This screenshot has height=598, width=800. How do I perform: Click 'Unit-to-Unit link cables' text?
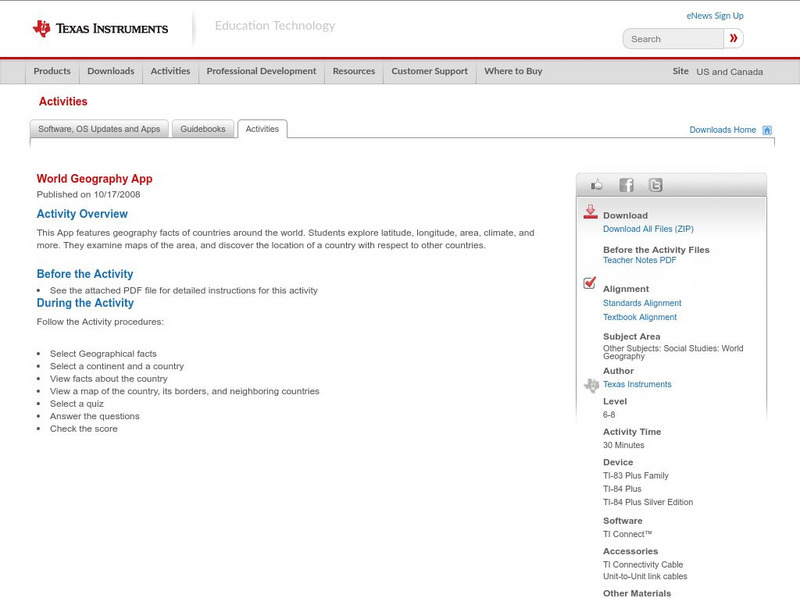click(x=645, y=577)
